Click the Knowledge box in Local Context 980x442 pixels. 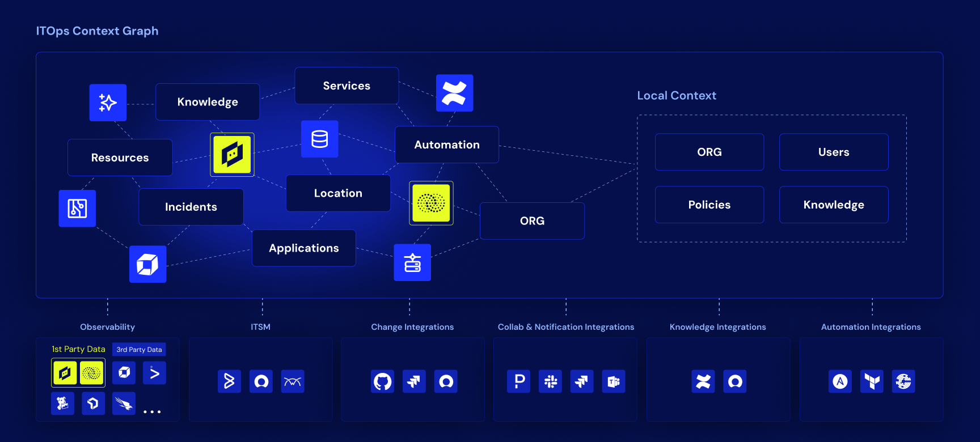(834, 205)
